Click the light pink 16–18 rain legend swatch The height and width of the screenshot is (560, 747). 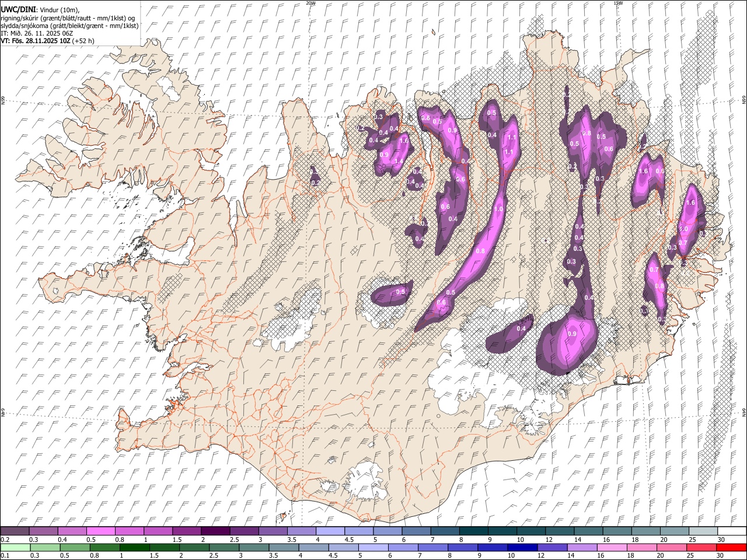pyautogui.click(x=613, y=548)
